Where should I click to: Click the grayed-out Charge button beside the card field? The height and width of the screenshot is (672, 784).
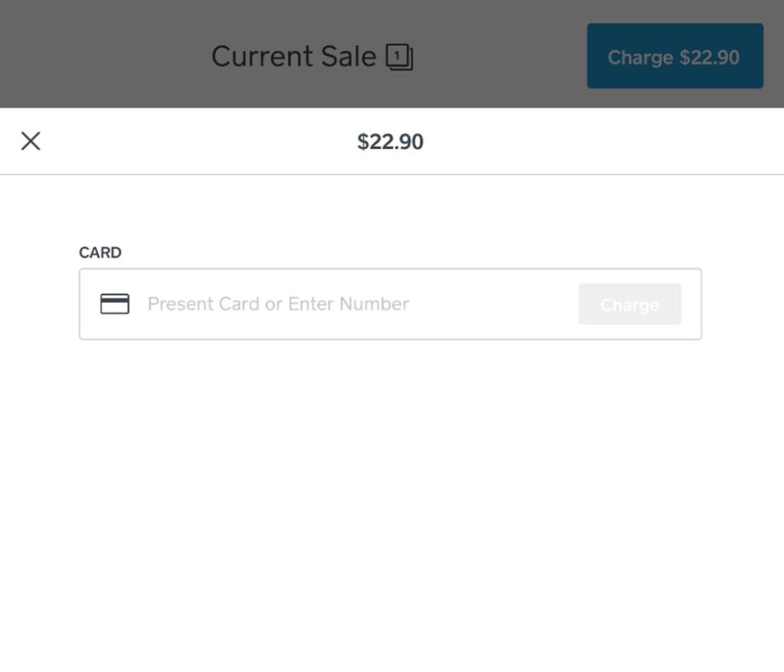click(x=629, y=304)
